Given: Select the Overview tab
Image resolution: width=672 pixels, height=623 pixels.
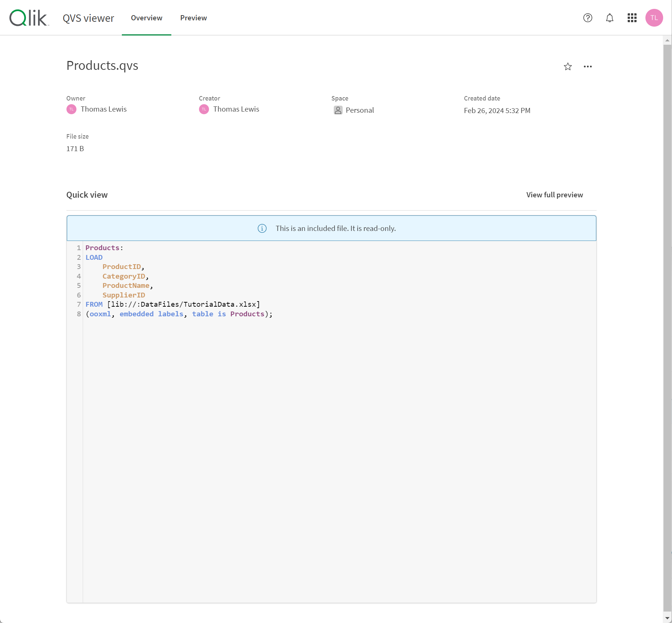Looking at the screenshot, I should [x=147, y=18].
